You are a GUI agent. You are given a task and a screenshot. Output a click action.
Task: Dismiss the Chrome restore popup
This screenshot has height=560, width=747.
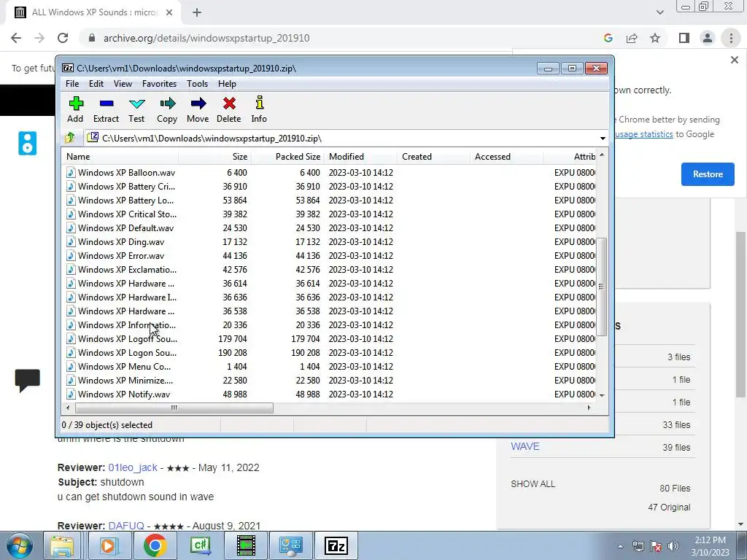pos(734,60)
